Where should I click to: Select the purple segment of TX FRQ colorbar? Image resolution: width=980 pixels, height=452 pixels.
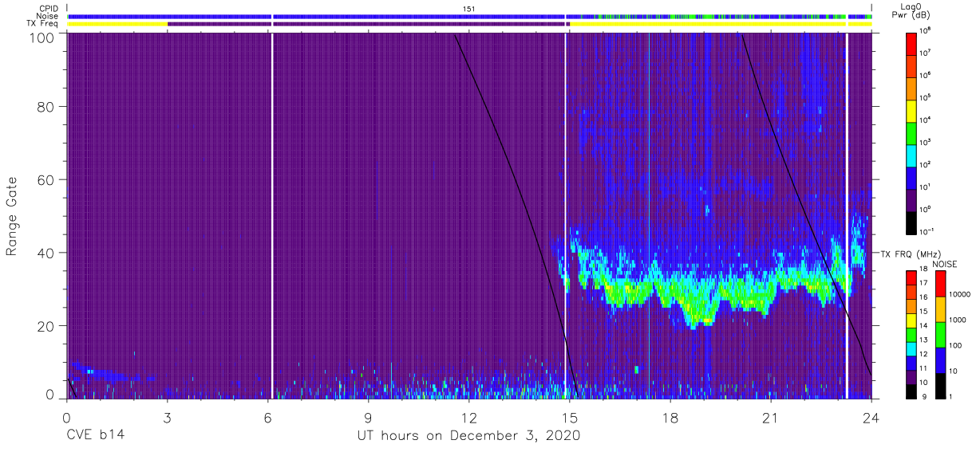pos(911,375)
